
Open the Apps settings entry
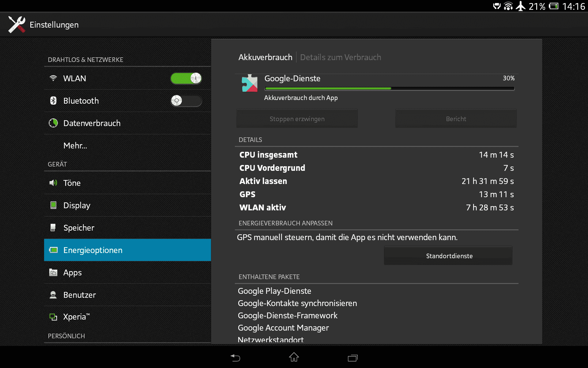click(127, 272)
